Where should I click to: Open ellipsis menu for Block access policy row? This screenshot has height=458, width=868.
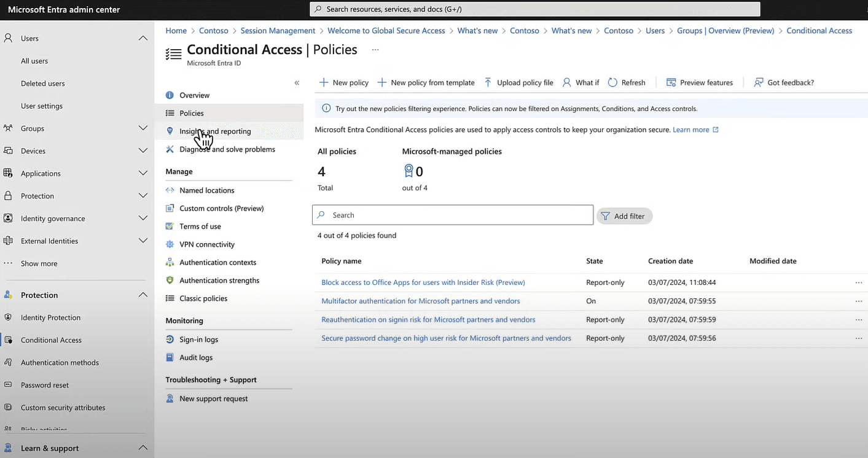pyautogui.click(x=858, y=282)
